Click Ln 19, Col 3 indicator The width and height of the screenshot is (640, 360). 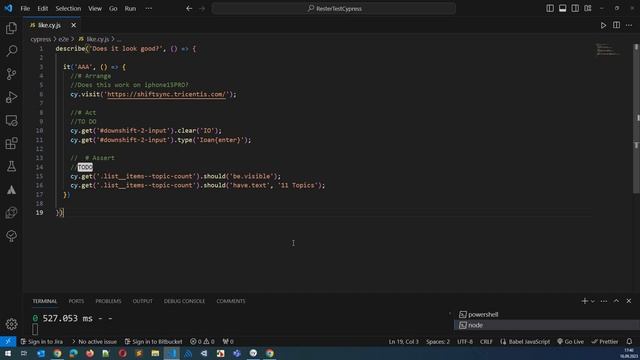(403, 341)
